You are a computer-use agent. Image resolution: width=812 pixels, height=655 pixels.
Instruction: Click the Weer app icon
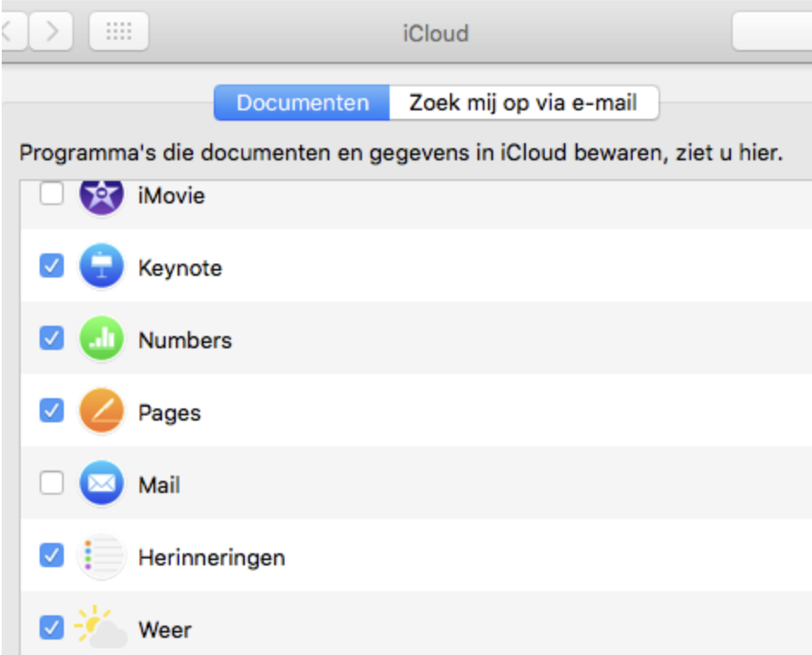pos(101,629)
